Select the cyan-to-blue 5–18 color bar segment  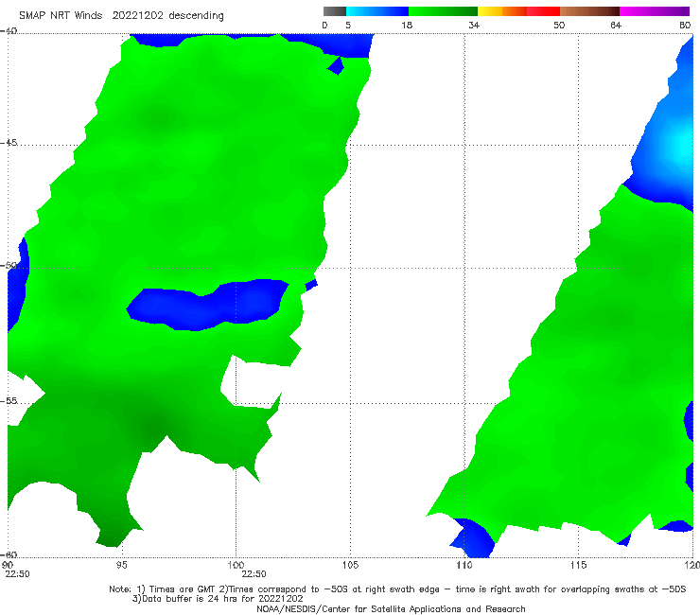point(377,11)
